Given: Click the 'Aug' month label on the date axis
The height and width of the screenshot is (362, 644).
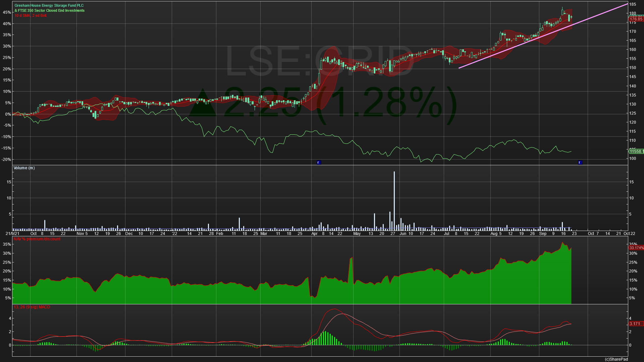Looking at the screenshot, I should point(494,234).
